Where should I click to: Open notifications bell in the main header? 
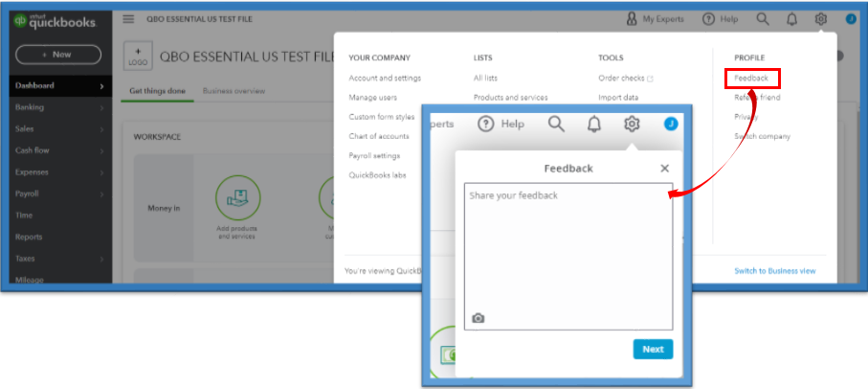(x=792, y=19)
